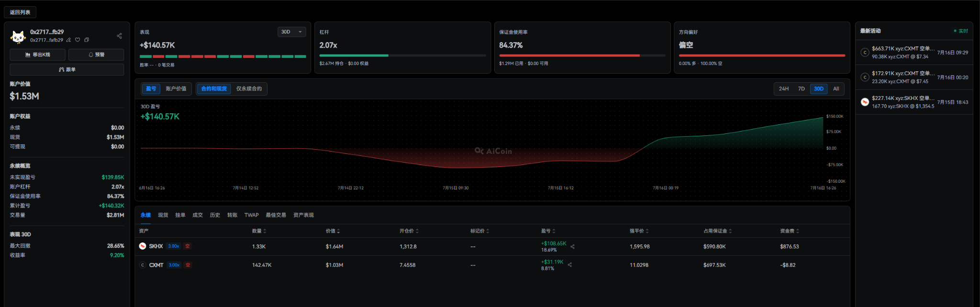Screen dimensions: 980x307
Task: Click the 方向偏好 long/short ratio bar
Action: pos(762,56)
